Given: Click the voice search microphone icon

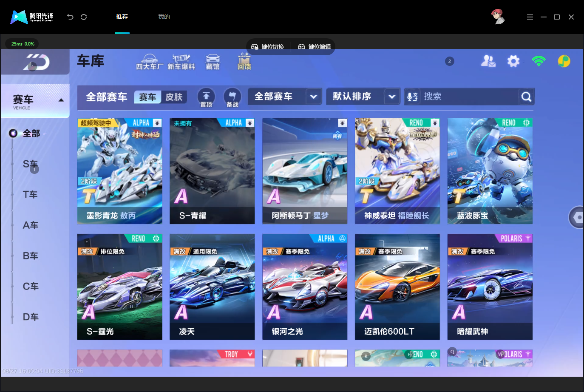Looking at the screenshot, I should coord(412,97).
